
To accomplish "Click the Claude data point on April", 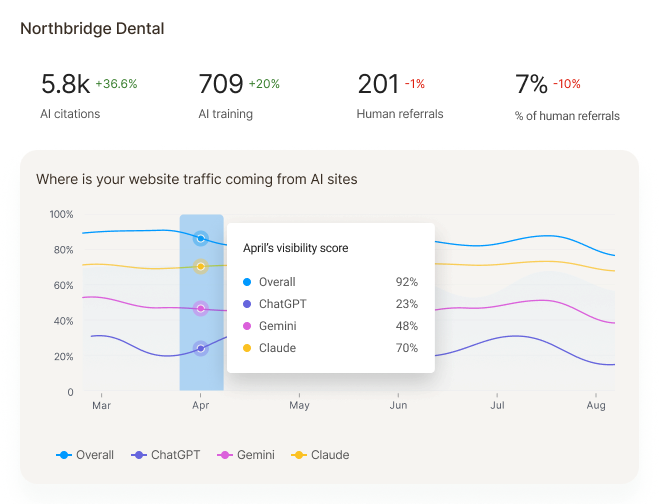I will [201, 267].
